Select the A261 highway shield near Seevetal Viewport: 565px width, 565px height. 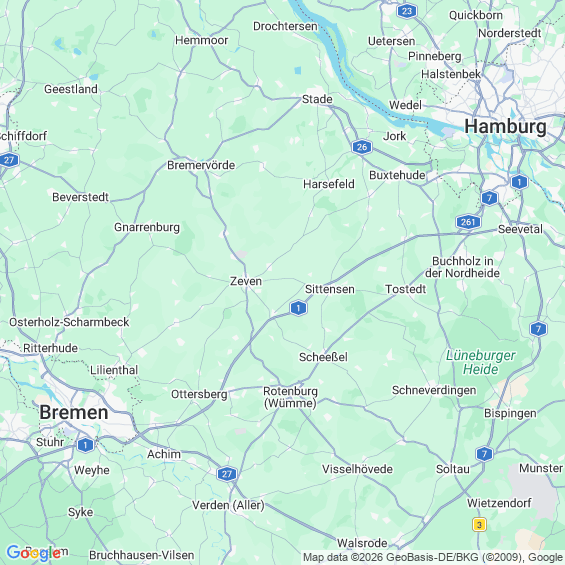click(x=468, y=222)
